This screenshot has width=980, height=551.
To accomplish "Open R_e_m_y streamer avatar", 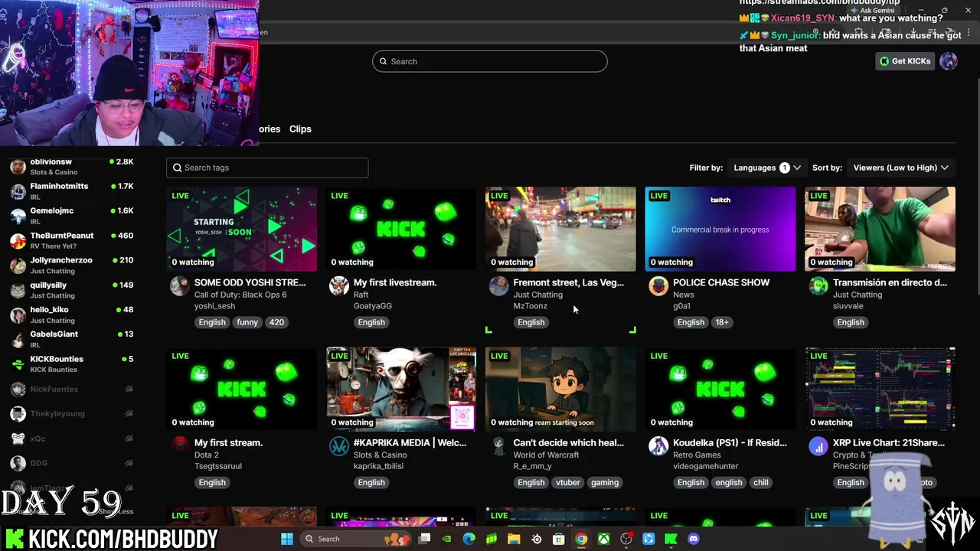I will point(498,446).
